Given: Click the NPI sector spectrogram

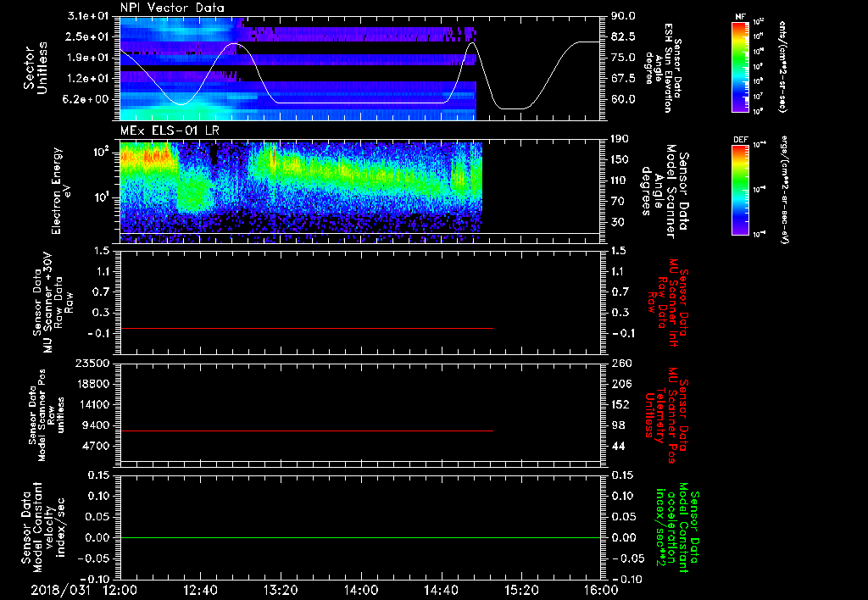Looking at the screenshot, I should (x=298, y=69).
